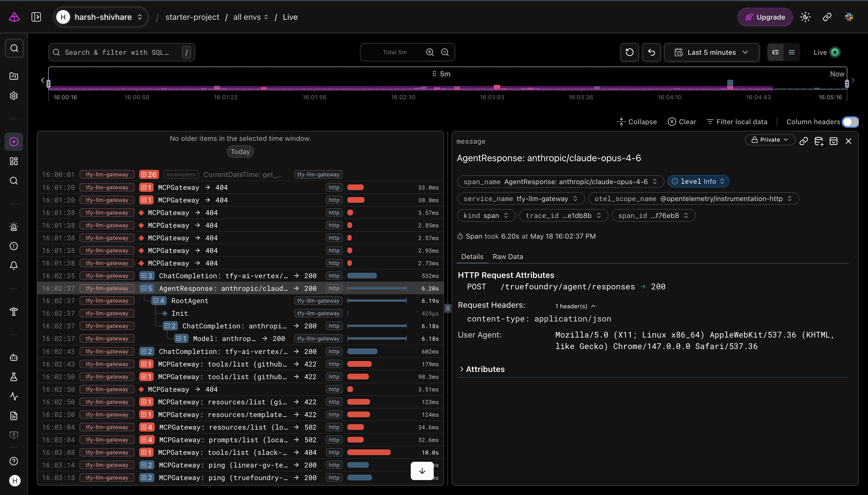Click the panel layout icon in details panel
Image resolution: width=868 pixels, height=495 pixels.
[834, 141]
